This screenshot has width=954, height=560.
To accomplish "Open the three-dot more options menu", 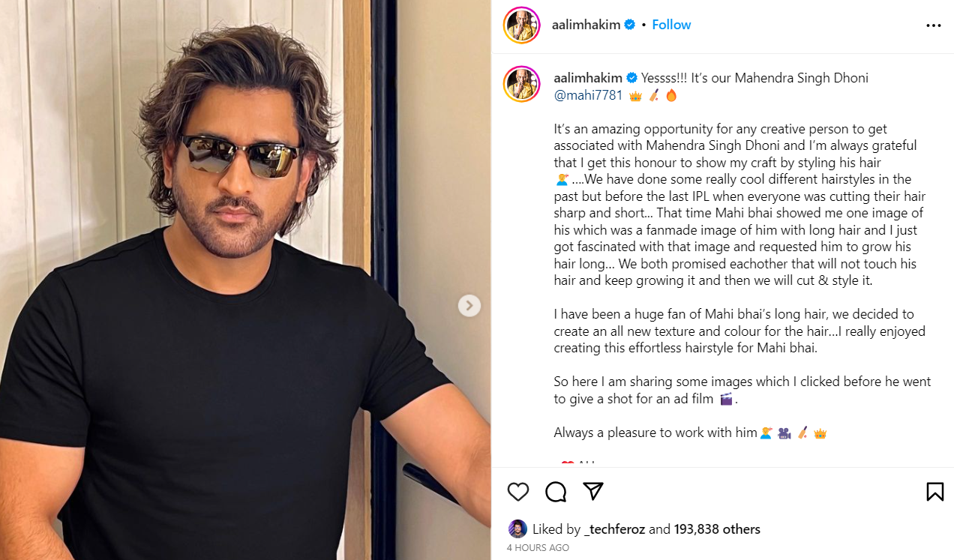I will 933,25.
